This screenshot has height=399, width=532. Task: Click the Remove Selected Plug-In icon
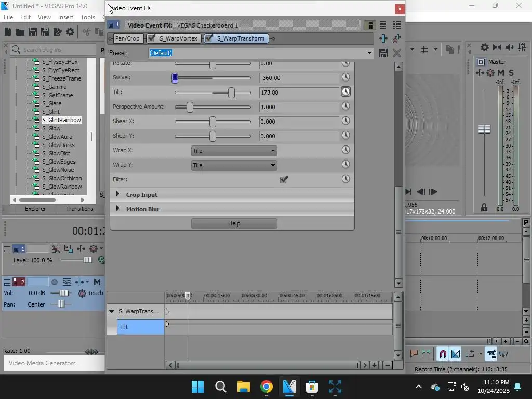396,38
